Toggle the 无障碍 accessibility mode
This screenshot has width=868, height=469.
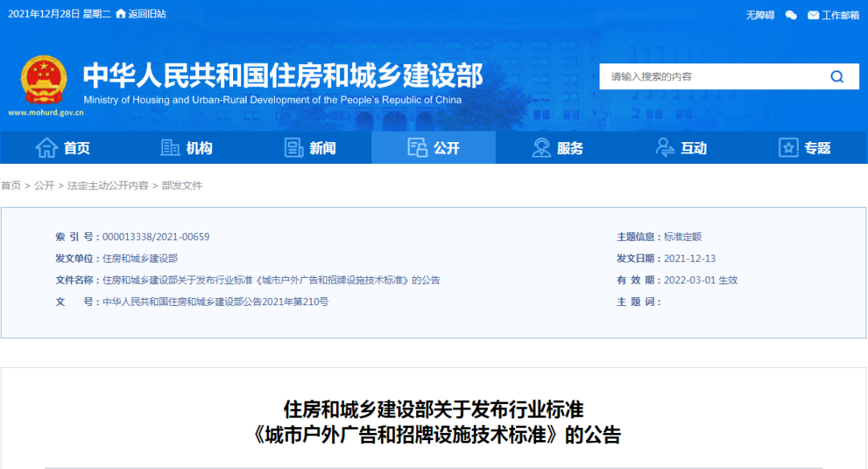pos(759,14)
